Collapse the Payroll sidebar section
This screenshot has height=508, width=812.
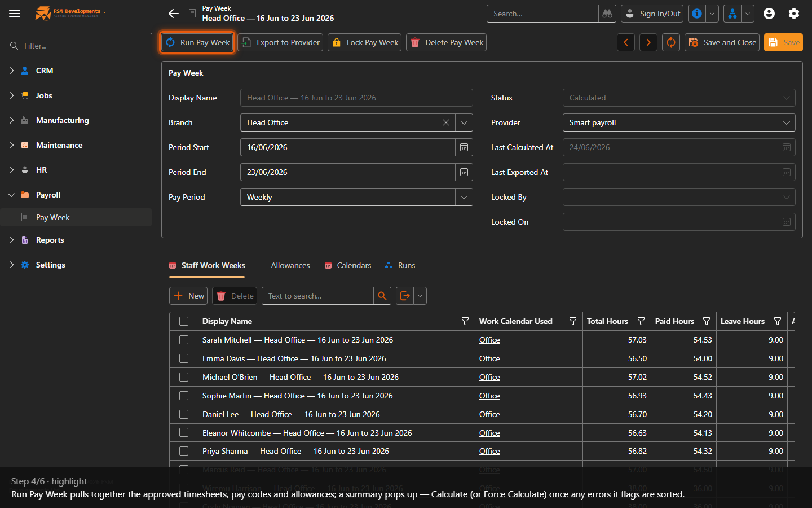[x=11, y=195]
